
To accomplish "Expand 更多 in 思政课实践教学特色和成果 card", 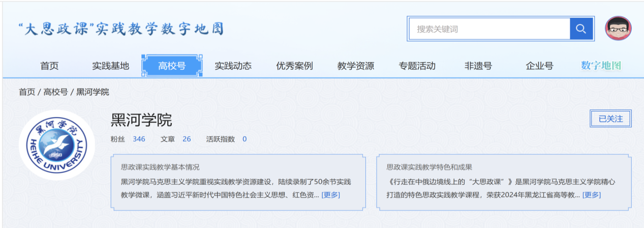I will point(591,195).
